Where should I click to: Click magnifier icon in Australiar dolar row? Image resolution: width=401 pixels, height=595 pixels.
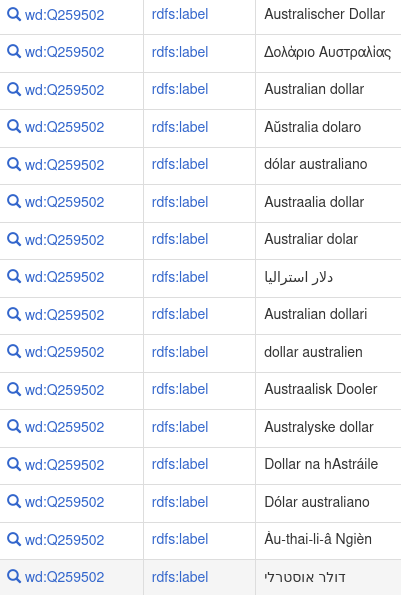14,239
